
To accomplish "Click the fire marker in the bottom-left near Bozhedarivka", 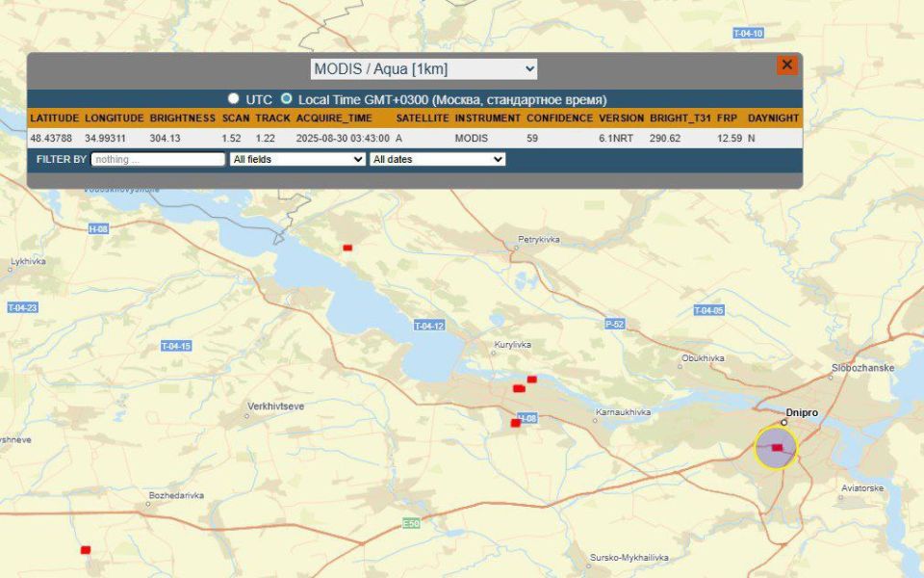I will tap(86, 549).
